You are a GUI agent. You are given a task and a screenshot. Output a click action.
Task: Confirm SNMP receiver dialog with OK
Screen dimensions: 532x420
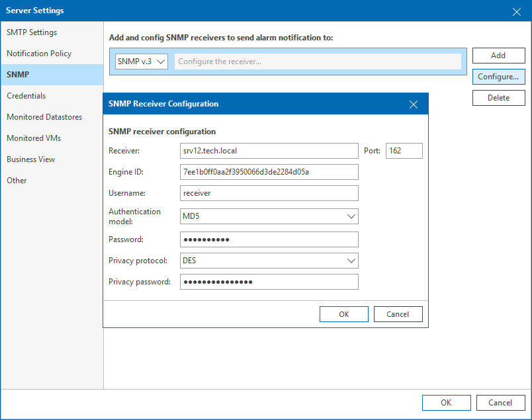343,314
